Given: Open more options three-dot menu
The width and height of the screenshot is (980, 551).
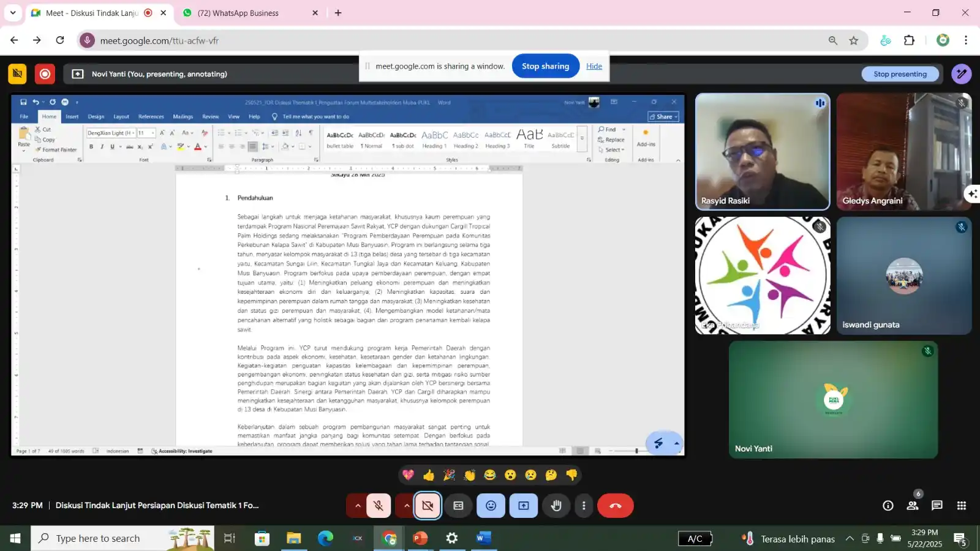Looking at the screenshot, I should [x=584, y=506].
